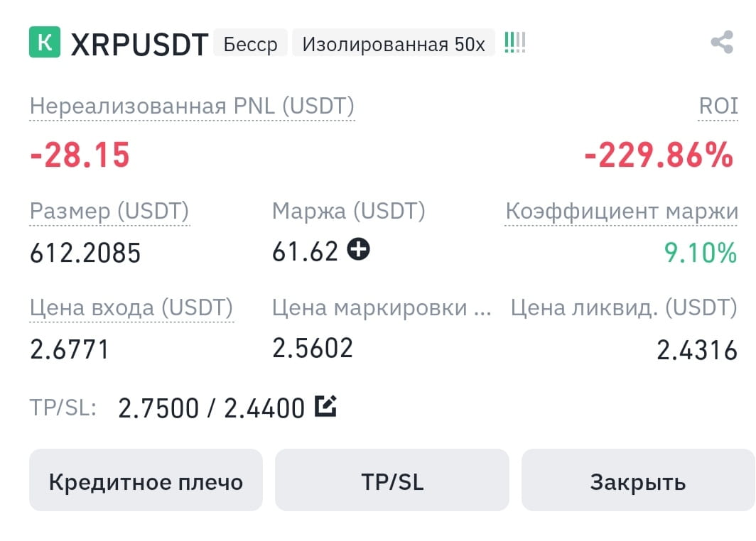Click the 2.7500 / 2.4400 TP/SL values
756x541 pixels.
tap(211, 408)
